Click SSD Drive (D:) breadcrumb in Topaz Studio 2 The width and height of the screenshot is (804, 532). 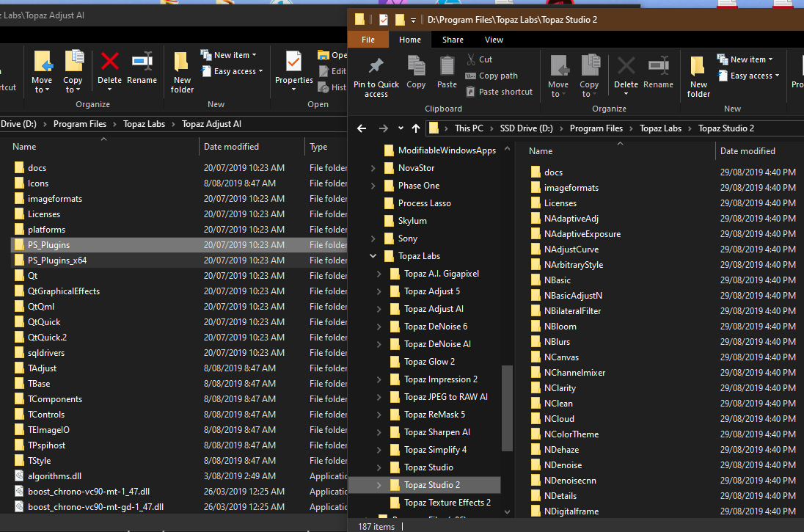click(526, 128)
